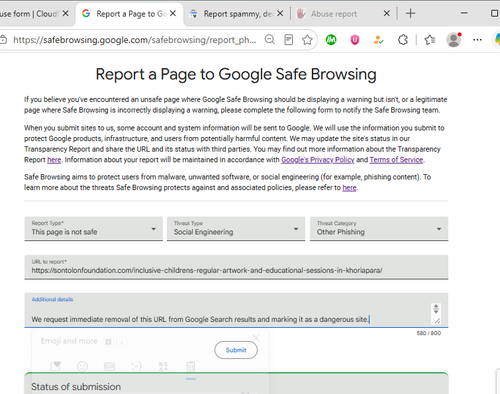Screen dimensions: 500x394
Task: Open the GIF category in emoji panel
Action: [x=109, y=367]
